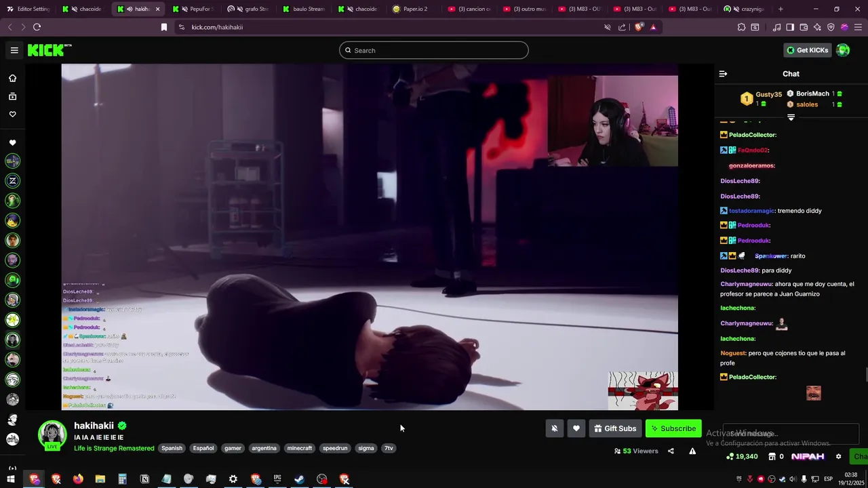Report the stream with warning icon

pos(692,451)
